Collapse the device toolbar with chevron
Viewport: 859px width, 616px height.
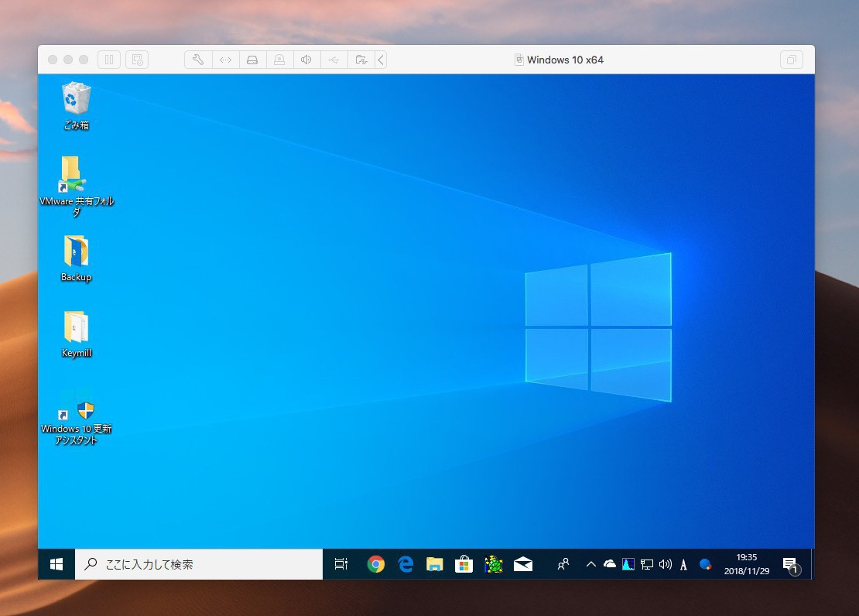pyautogui.click(x=381, y=60)
